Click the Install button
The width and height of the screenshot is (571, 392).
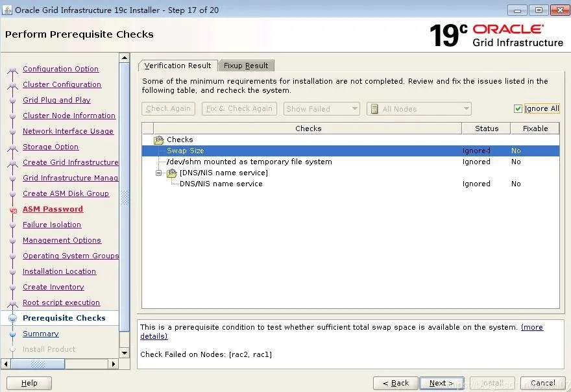(492, 383)
